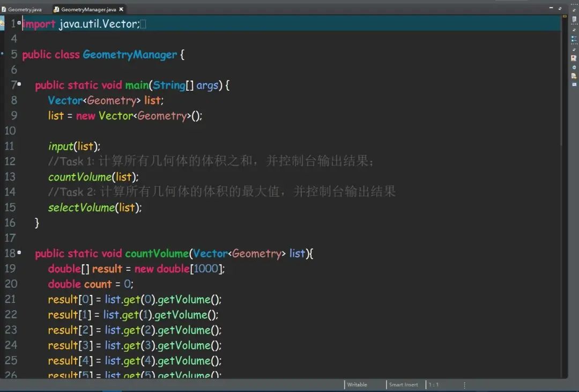Viewport: 579px width, 392px height.
Task: Click list.get(1).getVolume() on line 22
Action: point(161,315)
